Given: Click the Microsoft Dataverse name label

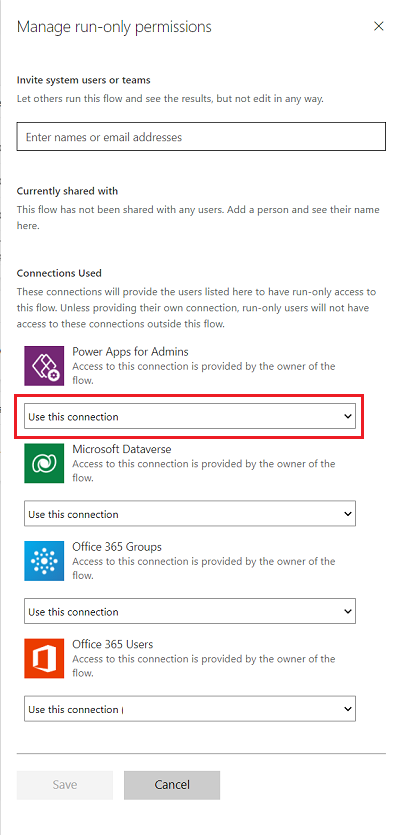Looking at the screenshot, I should pos(122,449).
